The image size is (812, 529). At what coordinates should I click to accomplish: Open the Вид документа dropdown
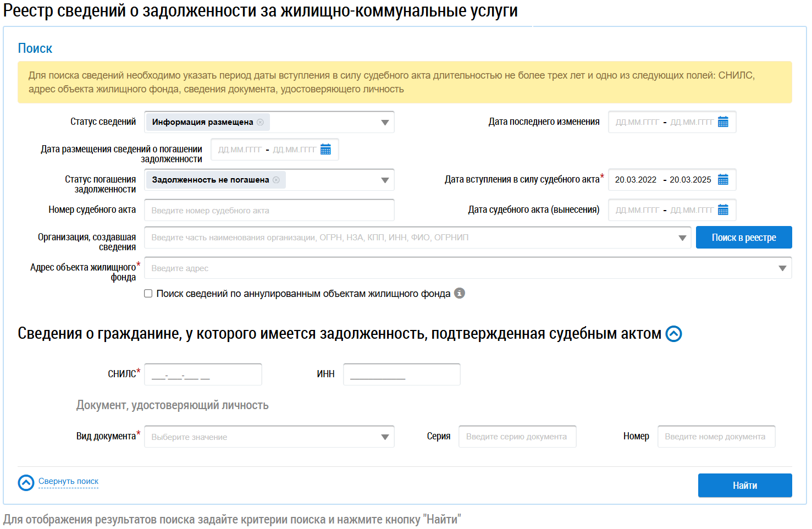[385, 437]
